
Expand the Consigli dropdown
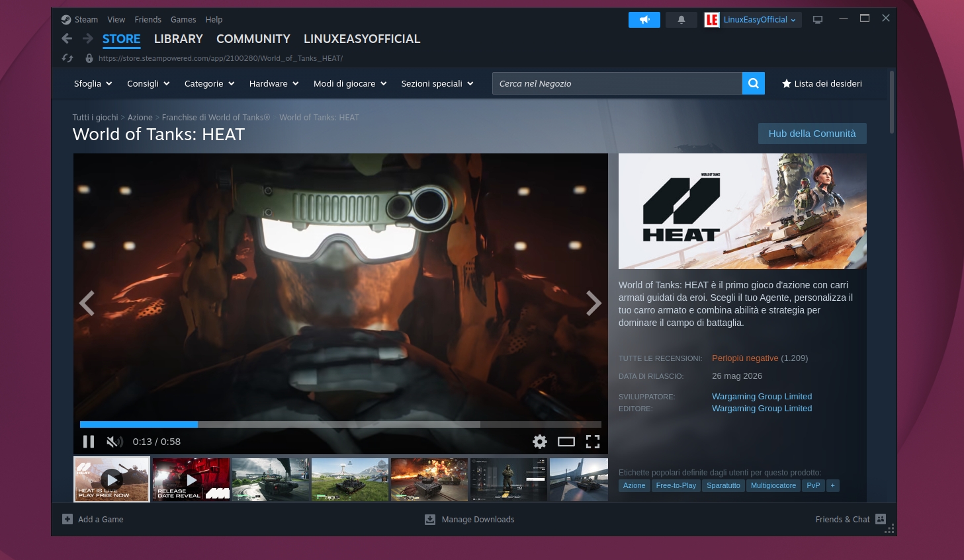pos(148,83)
